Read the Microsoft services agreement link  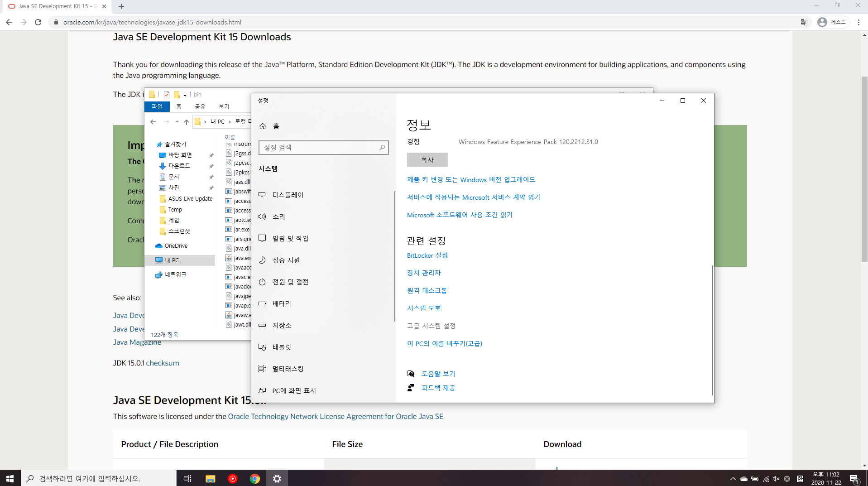click(474, 197)
